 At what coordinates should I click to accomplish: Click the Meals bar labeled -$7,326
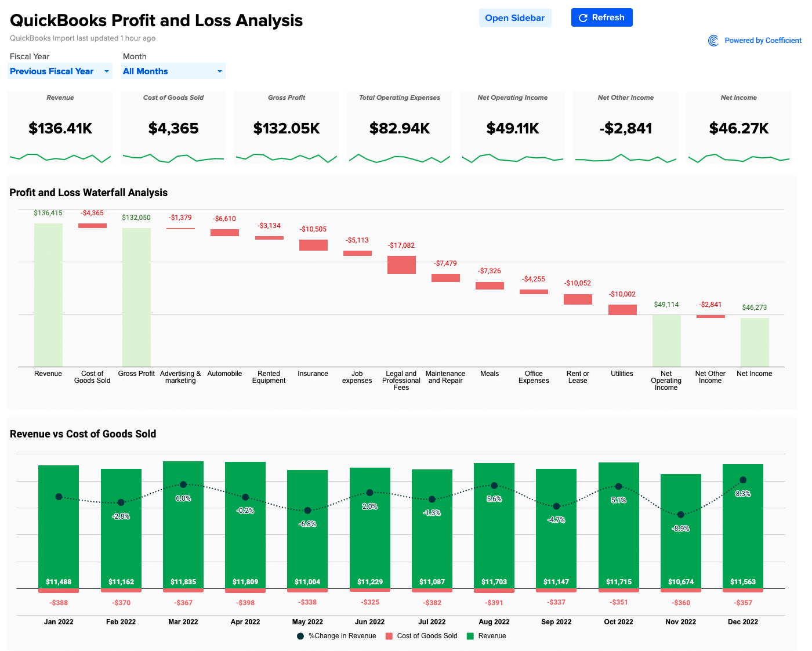click(x=490, y=285)
